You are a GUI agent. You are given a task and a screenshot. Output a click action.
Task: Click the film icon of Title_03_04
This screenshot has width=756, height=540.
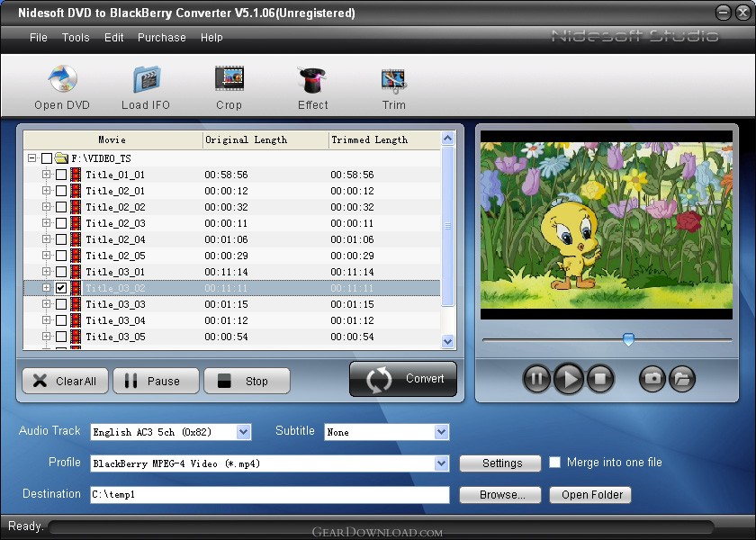tap(76, 320)
